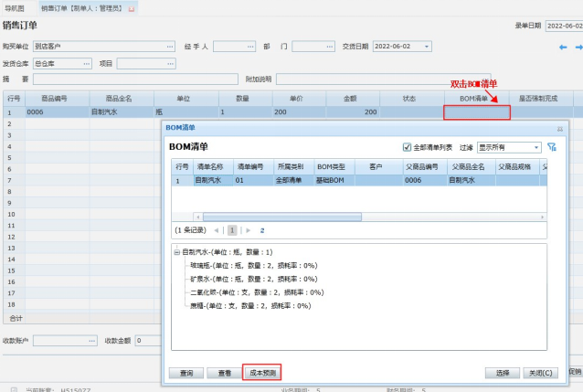This screenshot has width=583, height=392.
Task: Go to previous page in BOM pager
Action: 216,230
